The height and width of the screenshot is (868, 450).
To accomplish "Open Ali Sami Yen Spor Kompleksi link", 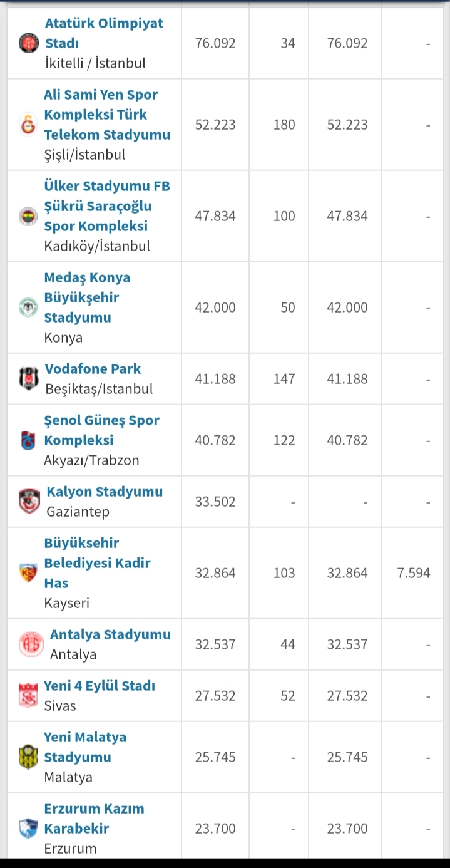I will click(107, 115).
